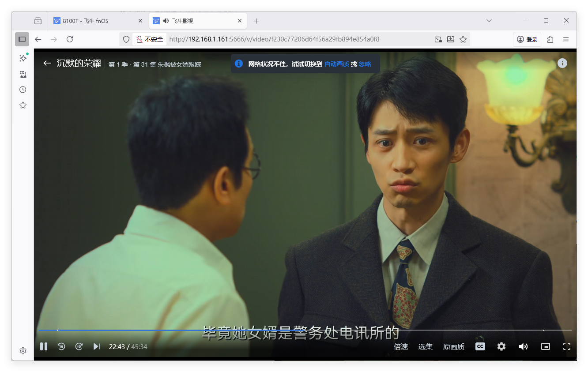
Task: Pause the playing video
Action: coord(44,346)
